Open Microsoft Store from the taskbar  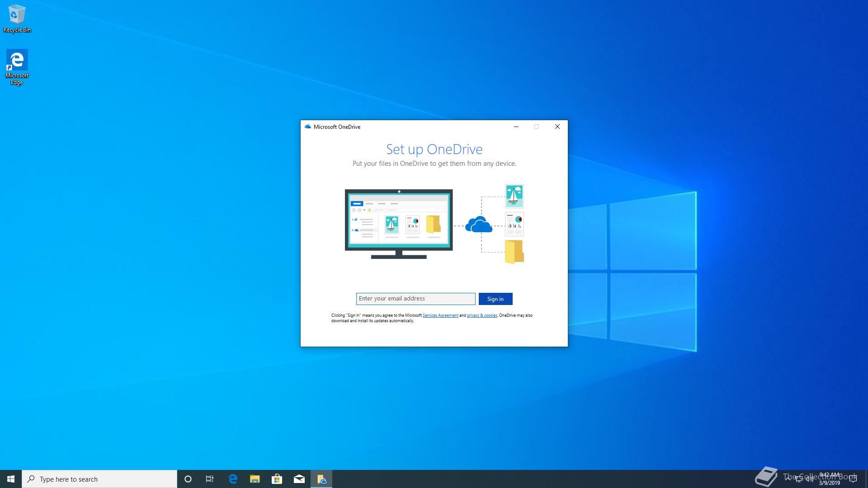point(277,479)
